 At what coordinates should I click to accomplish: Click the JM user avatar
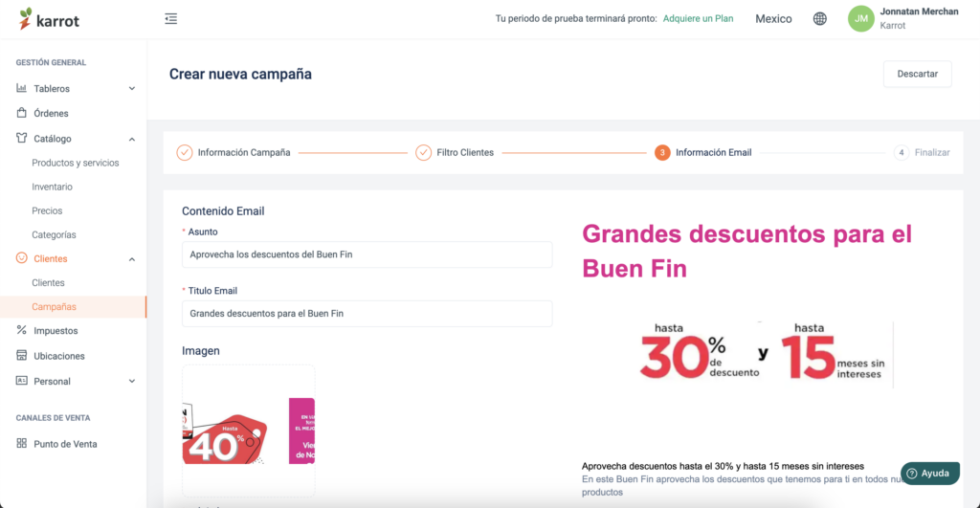coord(860,19)
